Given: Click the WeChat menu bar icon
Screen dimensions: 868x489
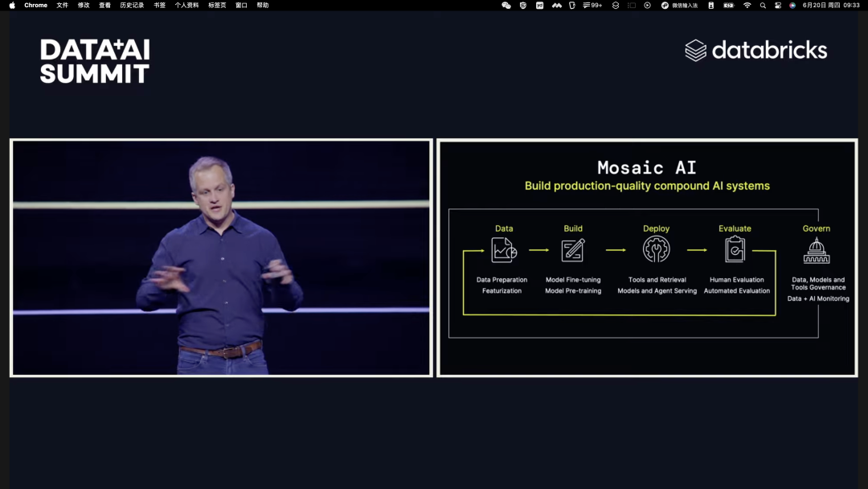Looking at the screenshot, I should [x=506, y=6].
